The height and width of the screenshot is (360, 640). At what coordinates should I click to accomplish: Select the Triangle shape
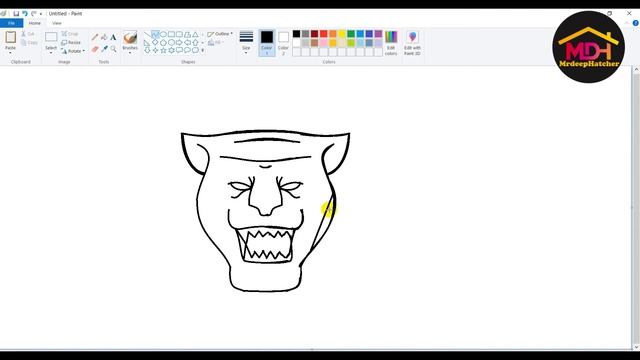click(x=195, y=35)
